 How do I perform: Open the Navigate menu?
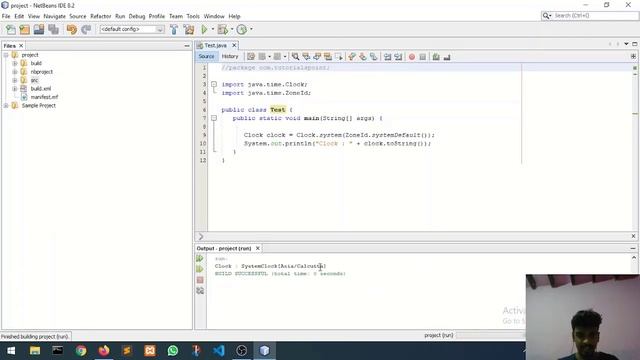point(55,16)
